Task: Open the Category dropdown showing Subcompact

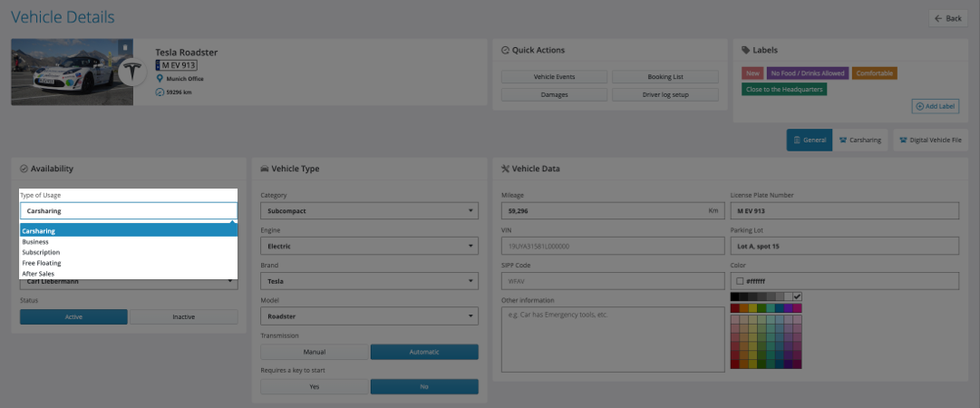Action: [x=369, y=210]
